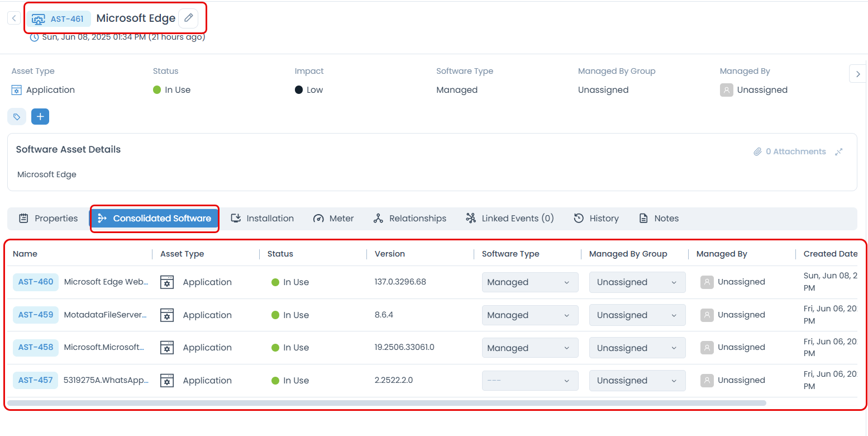Switch to the Installation tab
The height and width of the screenshot is (436, 868).
point(263,218)
